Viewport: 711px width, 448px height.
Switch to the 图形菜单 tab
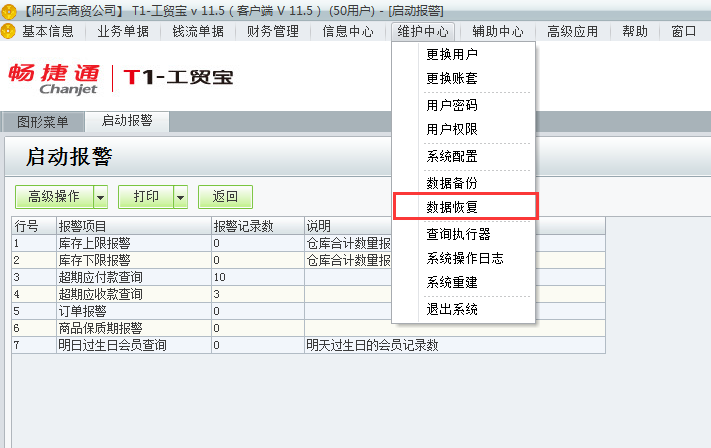click(x=43, y=122)
